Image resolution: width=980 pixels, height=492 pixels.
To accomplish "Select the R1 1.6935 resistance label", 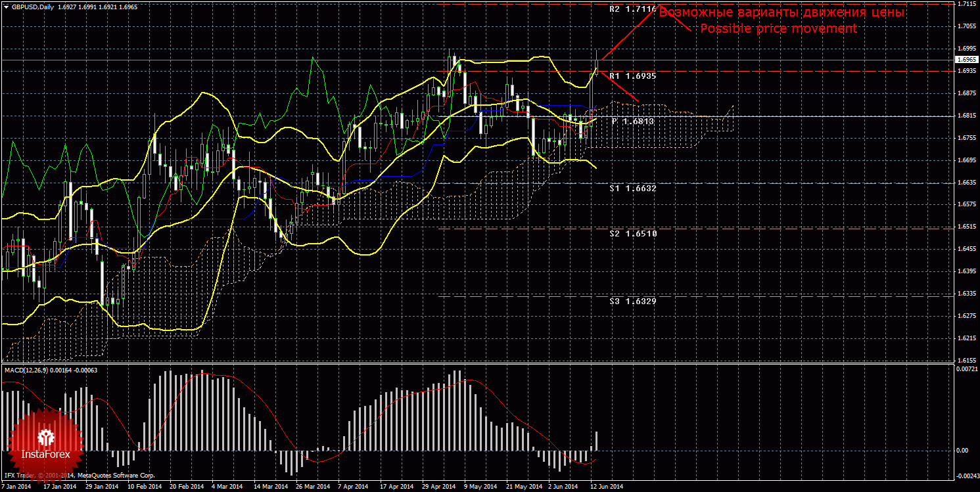I will coord(632,76).
